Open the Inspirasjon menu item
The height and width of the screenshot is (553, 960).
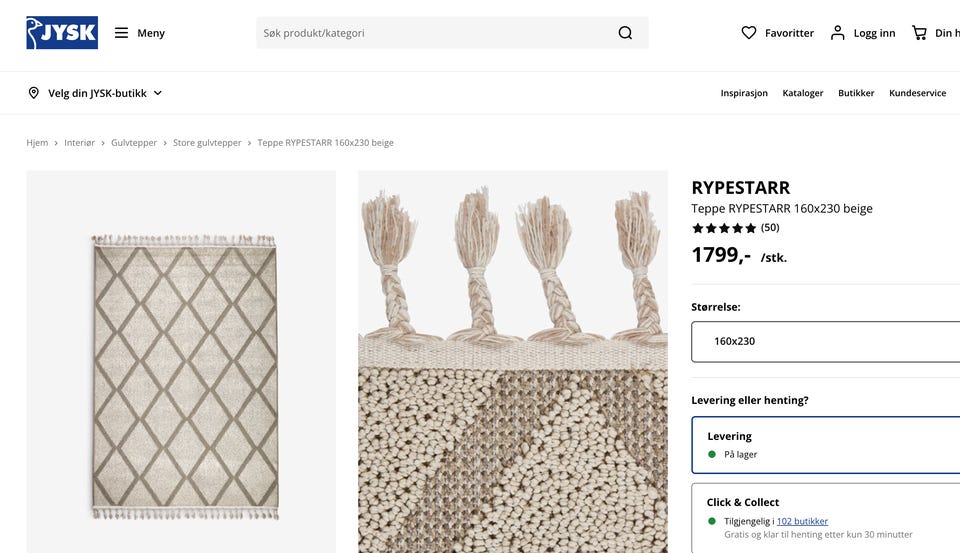point(744,93)
